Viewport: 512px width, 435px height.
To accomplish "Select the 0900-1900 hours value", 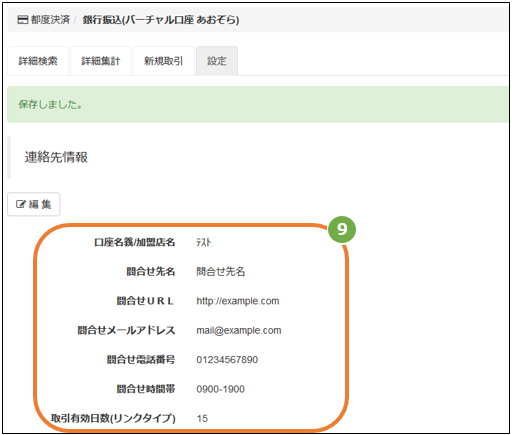I will coord(220,389).
